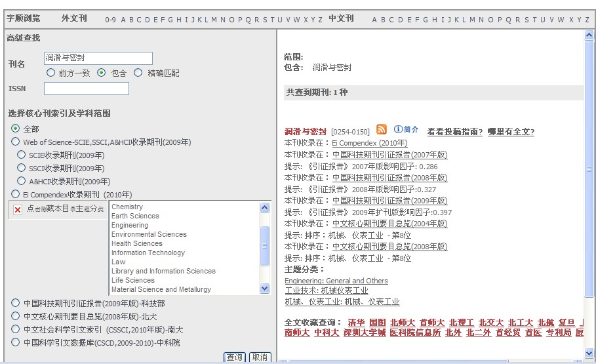Screen dimensions: 596x364
Task: Select 中国科学引文数据库(CSCD) radio option
Action: click(15, 342)
